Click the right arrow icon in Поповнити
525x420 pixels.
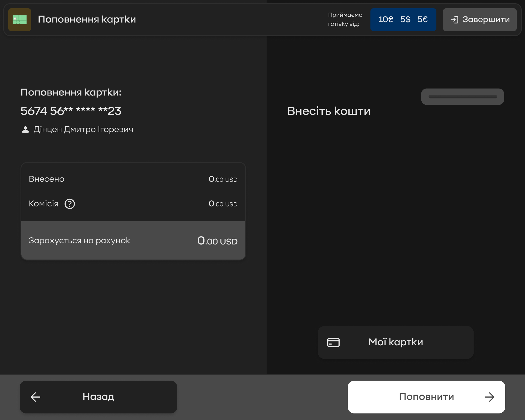coord(489,397)
